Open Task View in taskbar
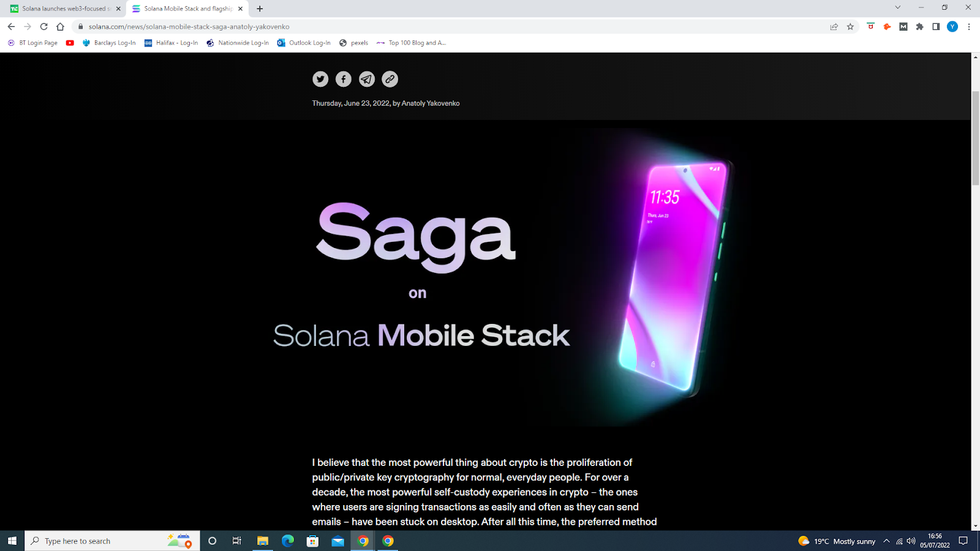980x551 pixels. [x=237, y=541]
